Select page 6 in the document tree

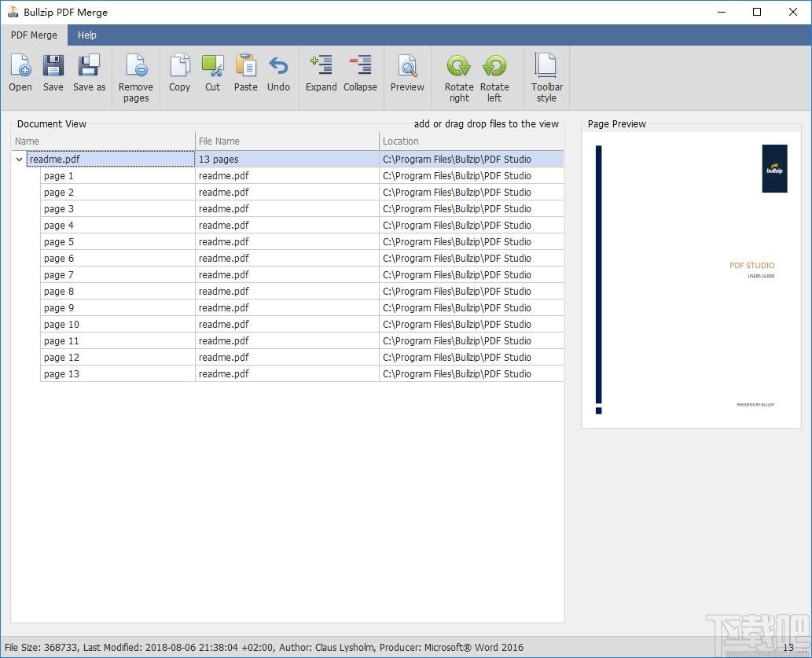click(58, 259)
